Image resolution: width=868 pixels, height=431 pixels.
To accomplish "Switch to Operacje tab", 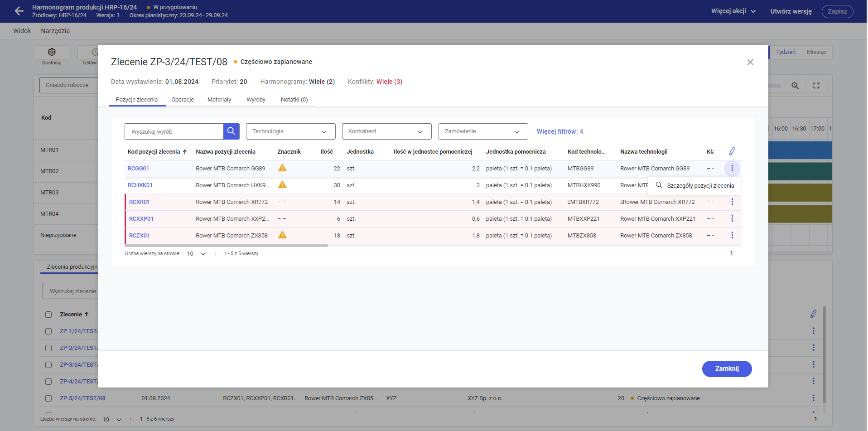I will [183, 100].
